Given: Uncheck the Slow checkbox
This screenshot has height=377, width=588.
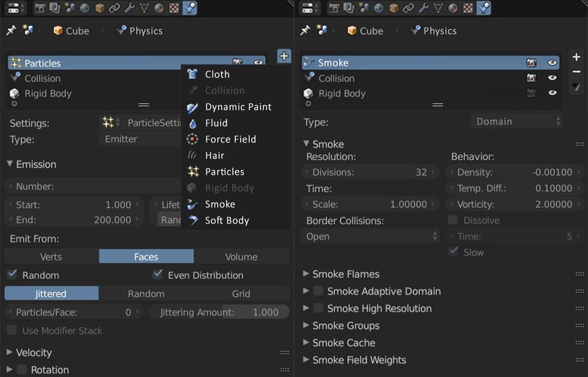Looking at the screenshot, I should (x=453, y=251).
